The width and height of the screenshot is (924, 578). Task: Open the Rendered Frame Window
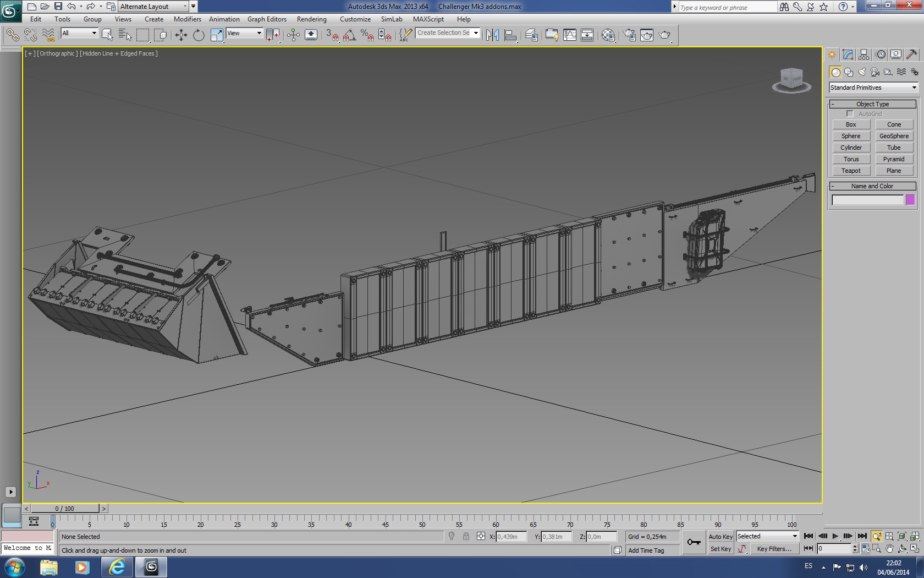647,35
